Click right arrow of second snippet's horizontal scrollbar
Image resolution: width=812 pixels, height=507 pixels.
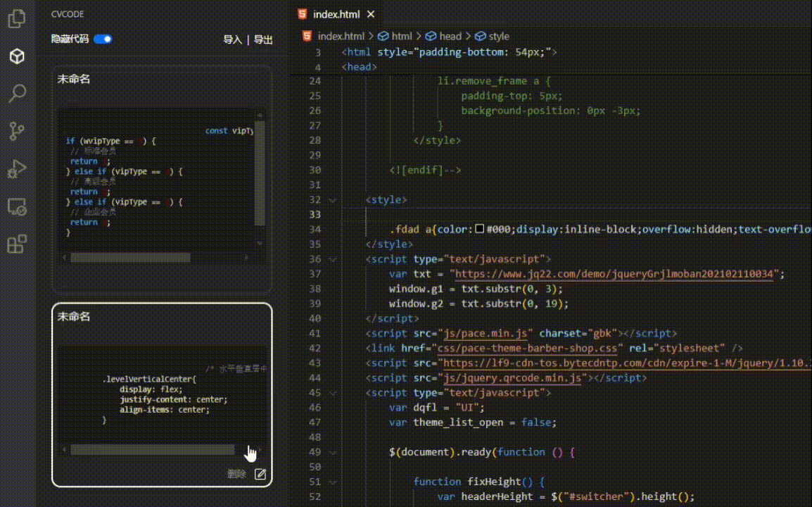pyautogui.click(x=260, y=449)
